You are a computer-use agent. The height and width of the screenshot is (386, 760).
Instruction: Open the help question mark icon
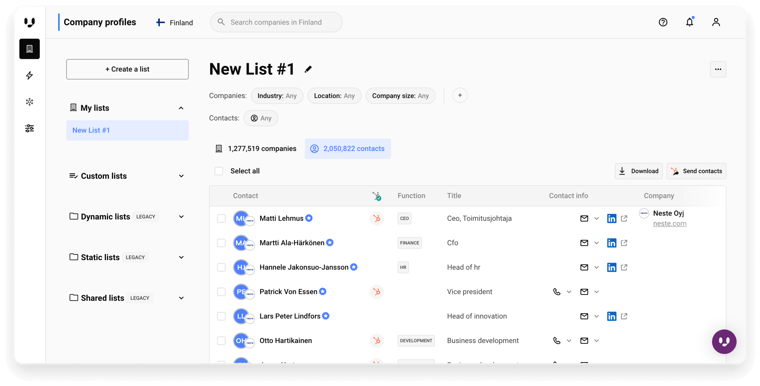(x=663, y=22)
